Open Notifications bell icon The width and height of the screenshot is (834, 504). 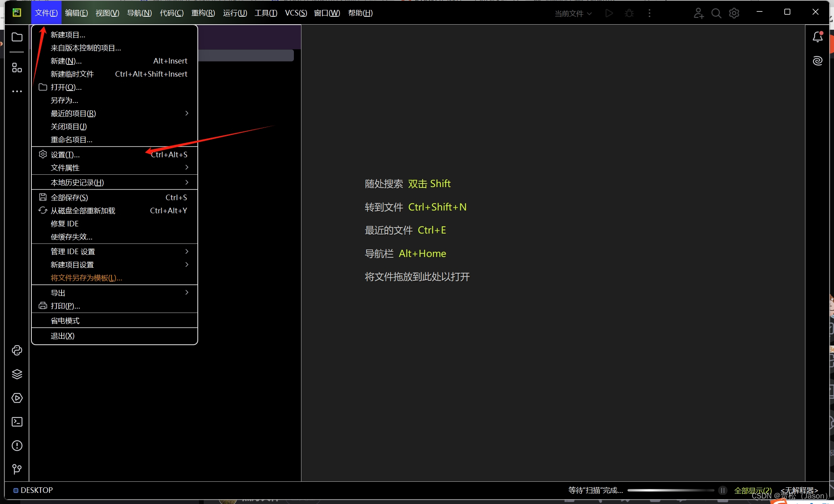click(817, 37)
